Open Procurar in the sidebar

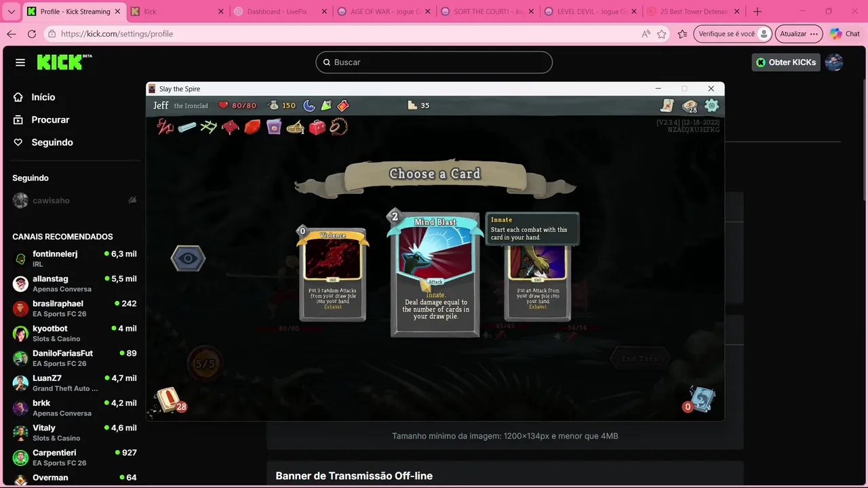[x=50, y=119]
